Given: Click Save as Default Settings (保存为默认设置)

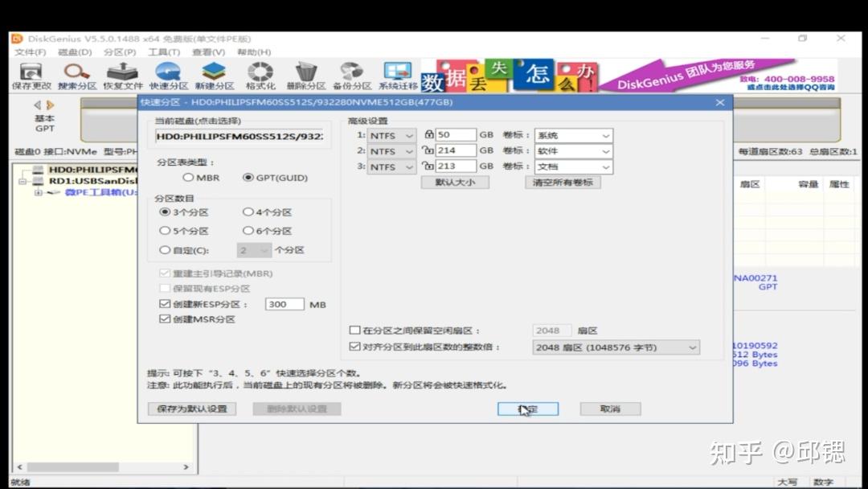Looking at the screenshot, I should [192, 409].
